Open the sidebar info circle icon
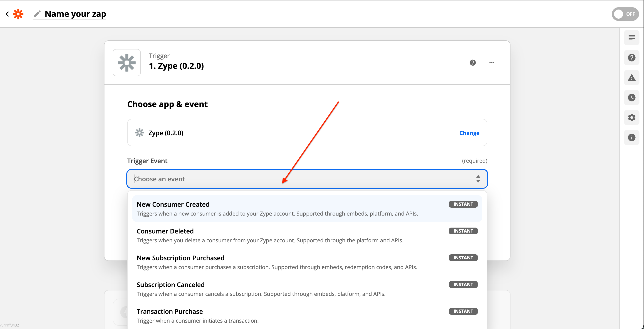 (632, 137)
